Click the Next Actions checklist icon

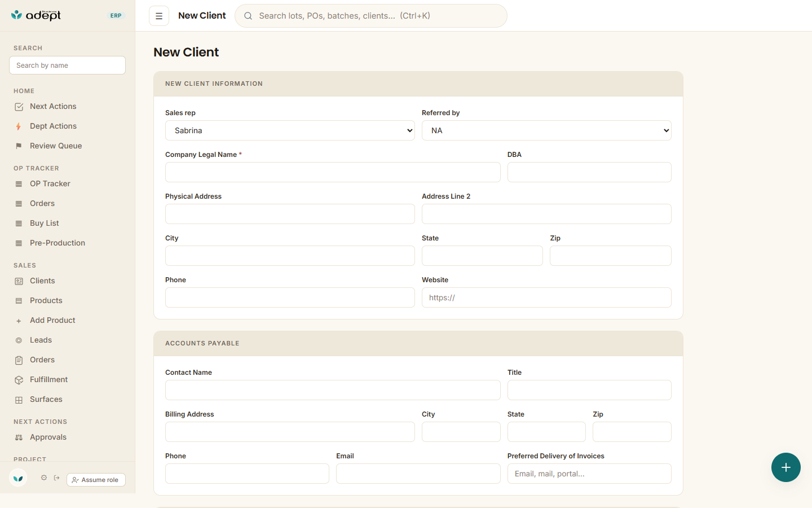tap(19, 107)
